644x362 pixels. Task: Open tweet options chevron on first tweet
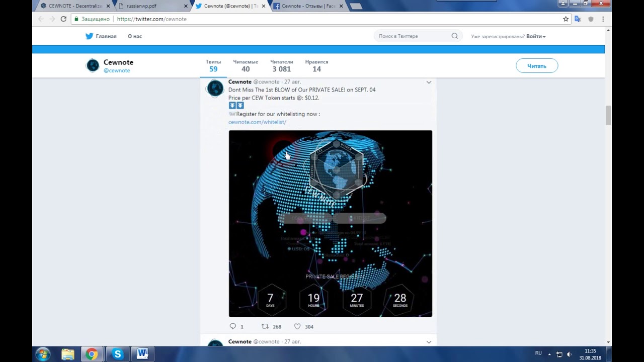pyautogui.click(x=429, y=82)
